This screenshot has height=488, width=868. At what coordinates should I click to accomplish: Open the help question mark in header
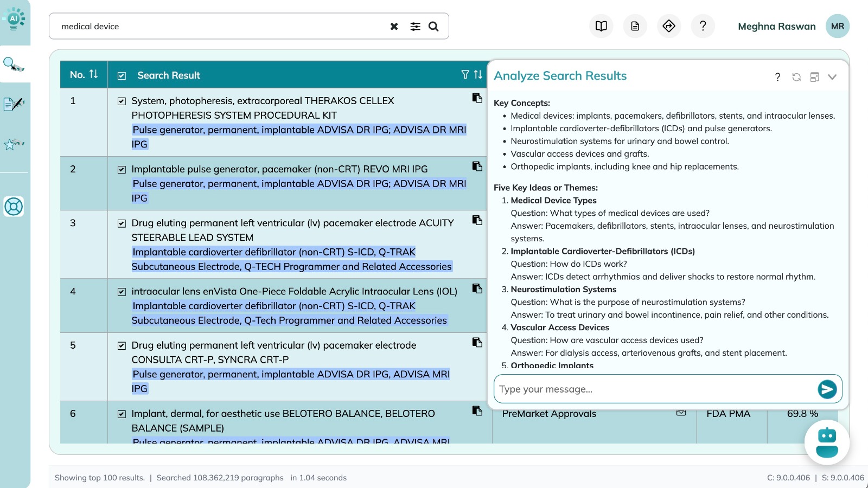(703, 26)
